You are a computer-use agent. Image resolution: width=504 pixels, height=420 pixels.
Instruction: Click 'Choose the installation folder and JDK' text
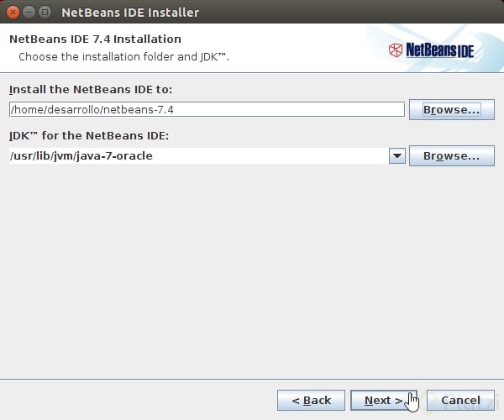123,57
